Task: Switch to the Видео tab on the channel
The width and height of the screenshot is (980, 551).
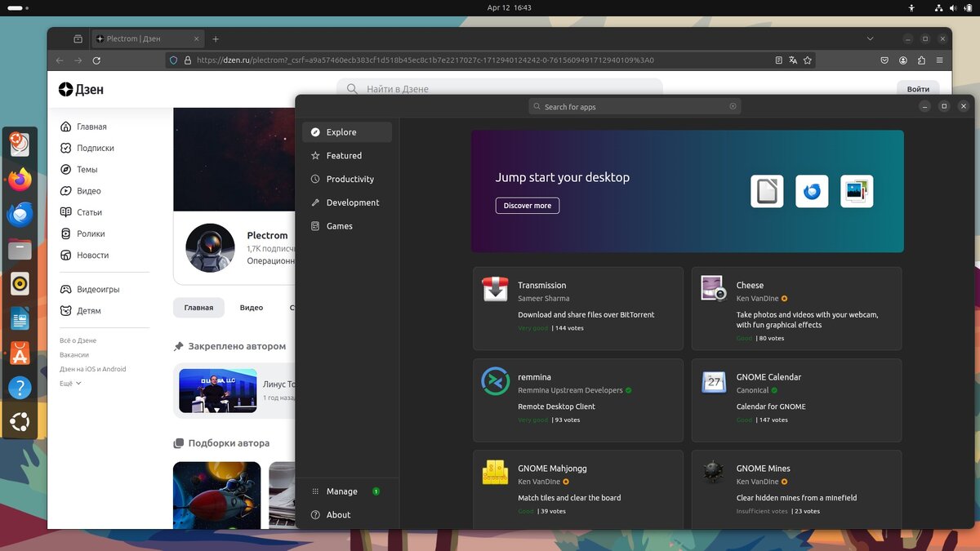Action: 252,308
